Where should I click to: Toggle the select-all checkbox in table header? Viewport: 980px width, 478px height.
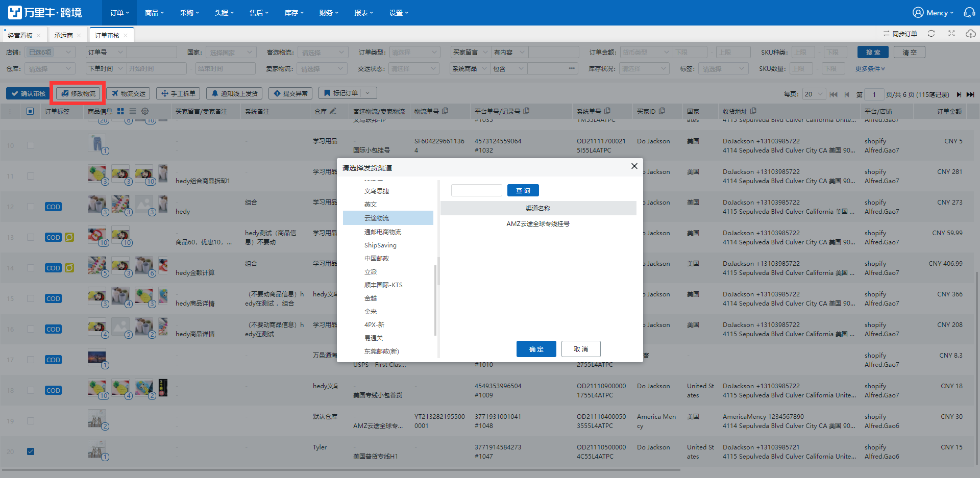tap(30, 111)
